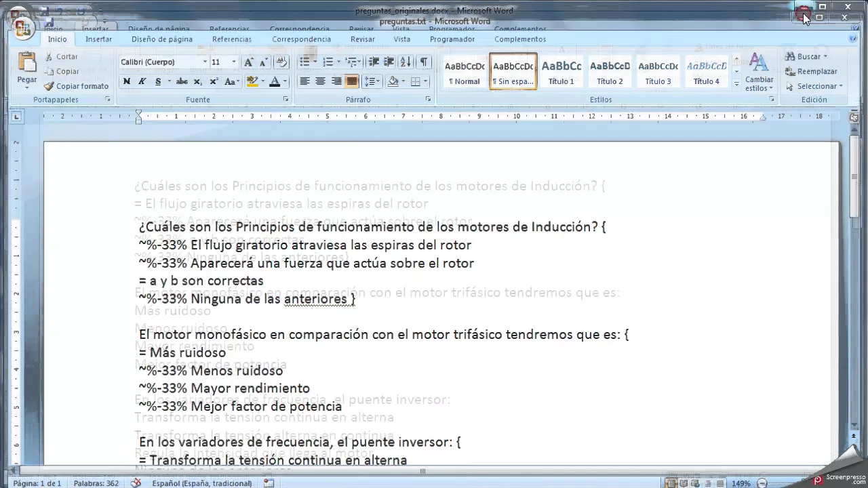Viewport: 868px width, 488px height.
Task: Open the Referencias tab
Action: tap(232, 39)
